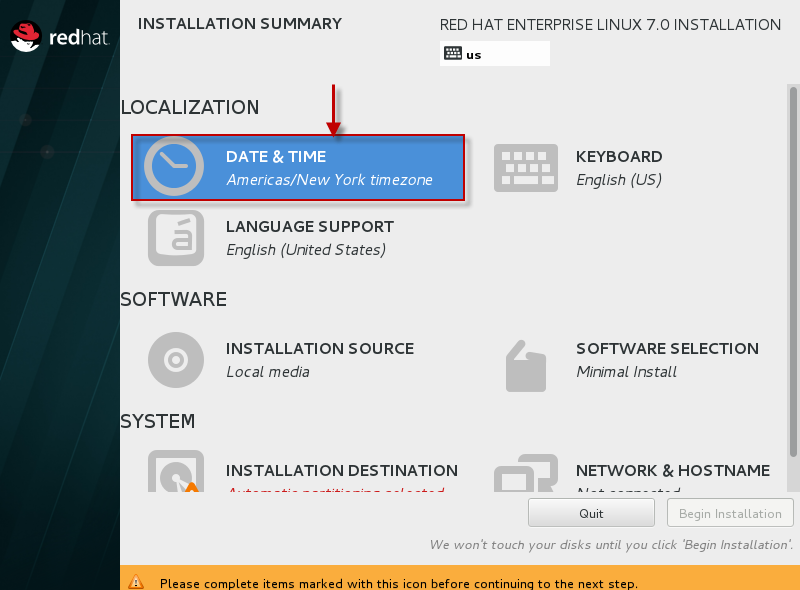Select the DATE & TIME label
Image resolution: width=800 pixels, height=590 pixels.
point(276,157)
